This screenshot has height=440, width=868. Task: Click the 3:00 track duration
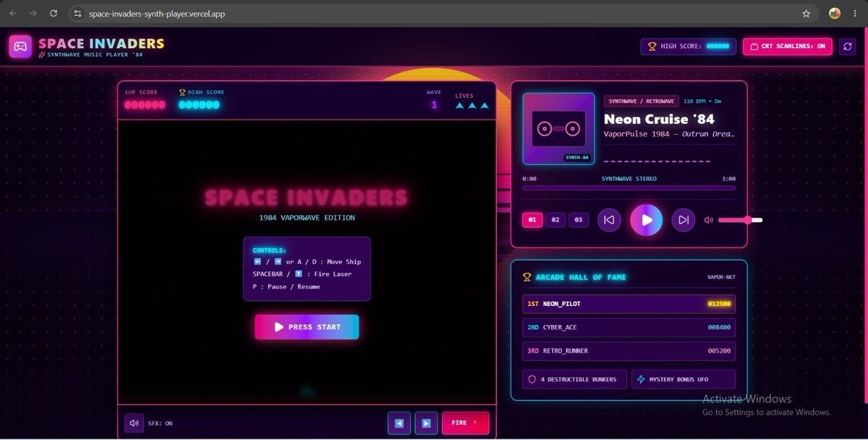(x=728, y=179)
